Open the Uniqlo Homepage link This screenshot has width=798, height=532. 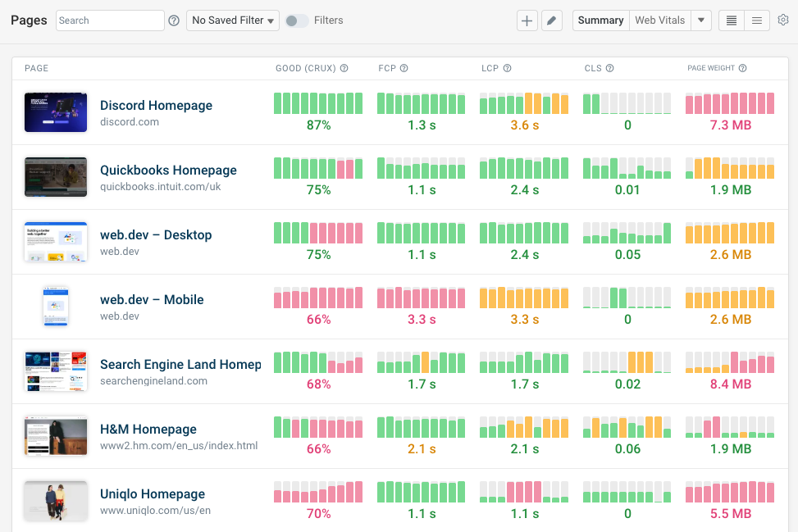coord(152,493)
